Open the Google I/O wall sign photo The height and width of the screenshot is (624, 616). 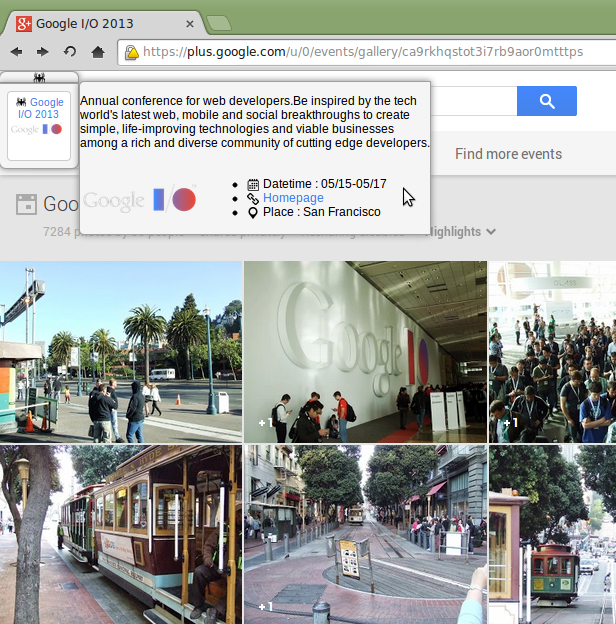coord(365,352)
